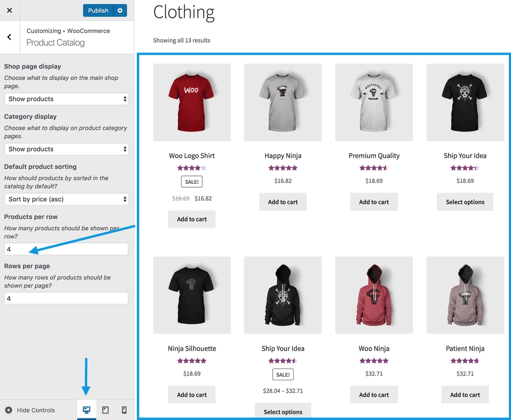Viewport: 511px width, 420px height.
Task: Add Ninja Silhouette to cart
Action: click(x=191, y=395)
